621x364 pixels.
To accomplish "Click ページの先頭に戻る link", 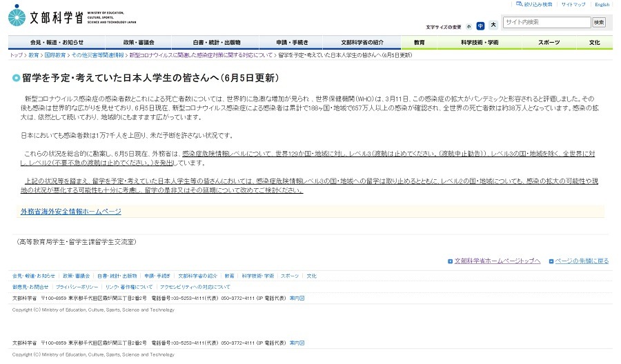I will coord(582,261).
